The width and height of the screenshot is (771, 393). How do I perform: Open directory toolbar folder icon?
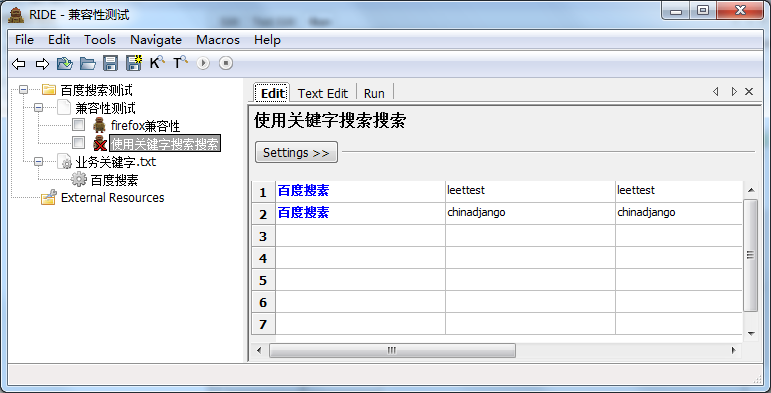pos(88,63)
